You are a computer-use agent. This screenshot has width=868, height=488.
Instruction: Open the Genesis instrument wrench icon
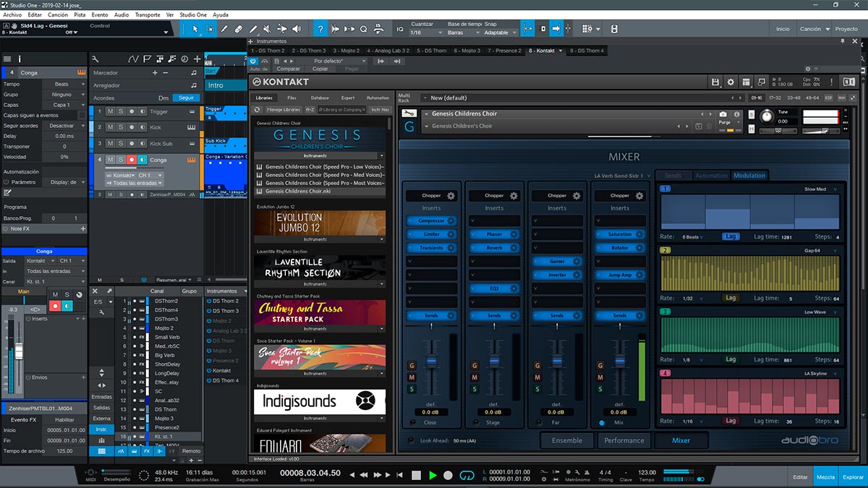(x=409, y=114)
